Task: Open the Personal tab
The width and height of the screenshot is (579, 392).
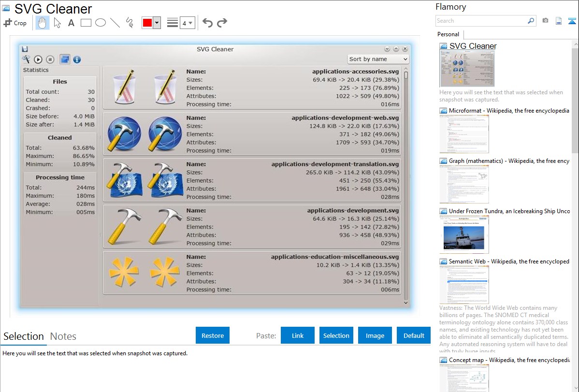Action: tap(449, 34)
